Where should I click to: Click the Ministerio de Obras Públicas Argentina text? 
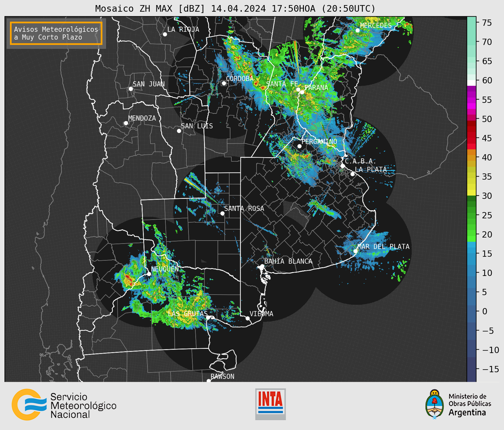click(x=470, y=404)
